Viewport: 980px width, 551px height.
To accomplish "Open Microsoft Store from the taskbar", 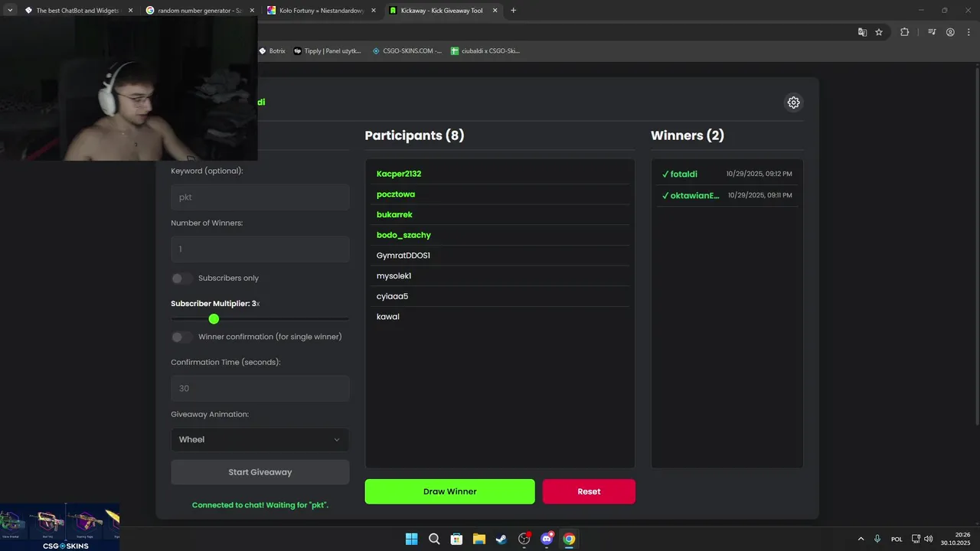I will point(456,539).
